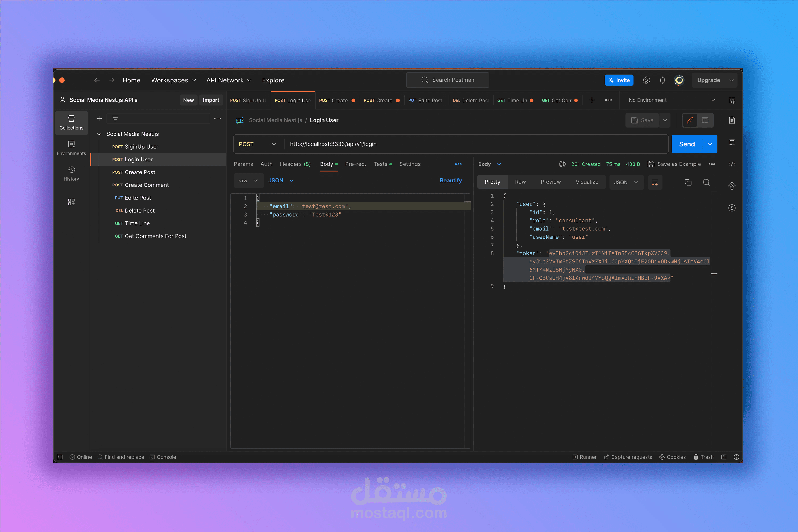Open the Headers (8) tab

tap(295, 164)
